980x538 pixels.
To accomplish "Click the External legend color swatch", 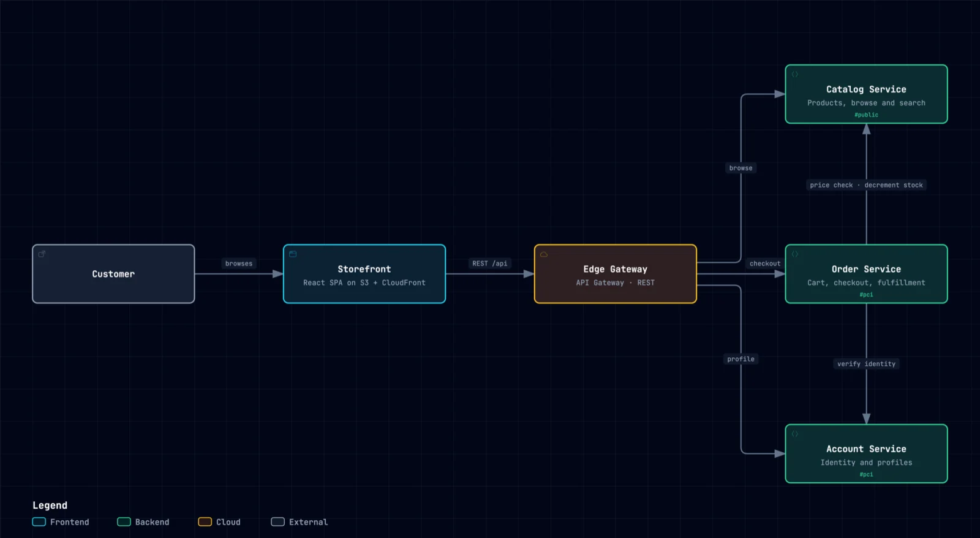I will coord(278,522).
